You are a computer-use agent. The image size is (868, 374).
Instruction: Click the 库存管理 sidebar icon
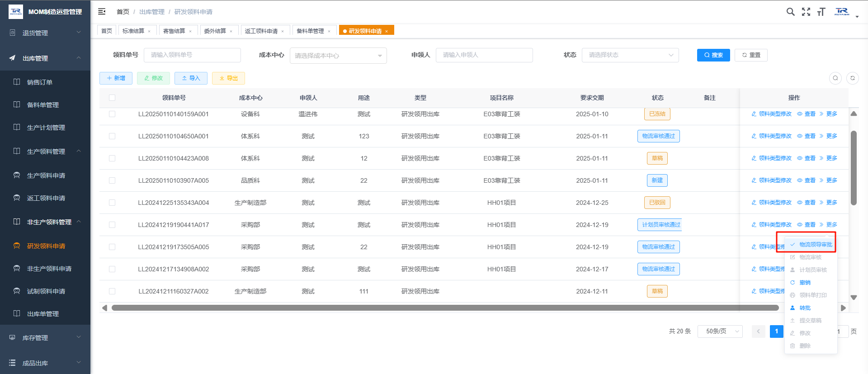[12, 337]
